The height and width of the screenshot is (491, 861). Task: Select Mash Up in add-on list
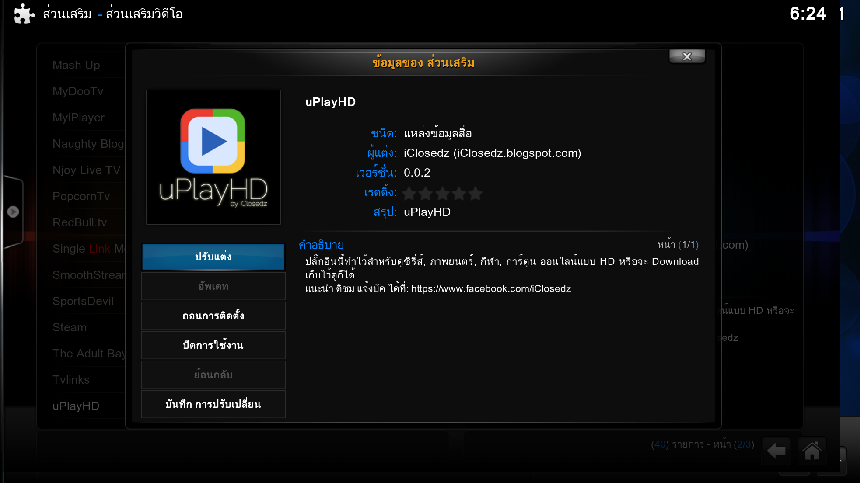point(76,65)
